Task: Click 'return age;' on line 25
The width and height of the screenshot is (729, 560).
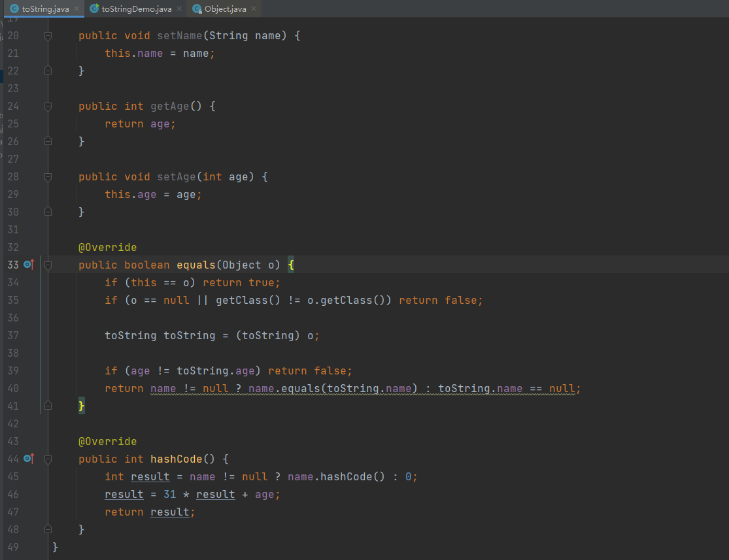Action: [140, 124]
